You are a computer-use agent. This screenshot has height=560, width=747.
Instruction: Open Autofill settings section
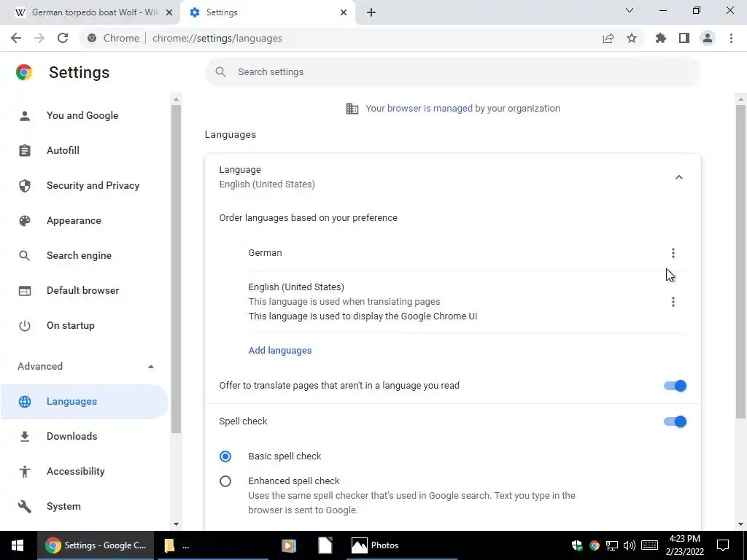pyautogui.click(x=63, y=150)
